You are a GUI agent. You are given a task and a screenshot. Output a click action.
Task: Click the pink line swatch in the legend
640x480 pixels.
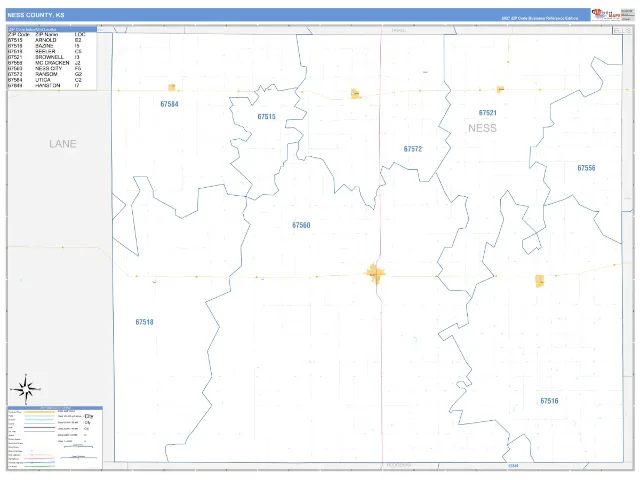[39, 459]
